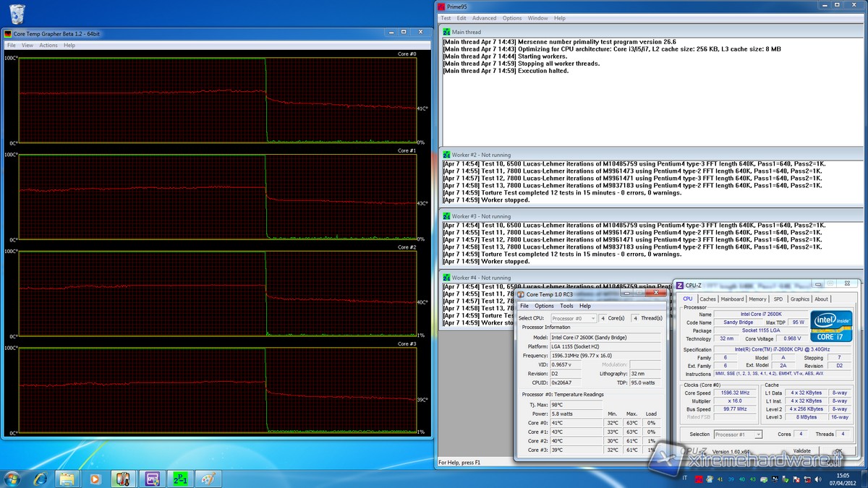
Task: Switch to the Caches tab in CPU-Z
Action: (x=707, y=299)
